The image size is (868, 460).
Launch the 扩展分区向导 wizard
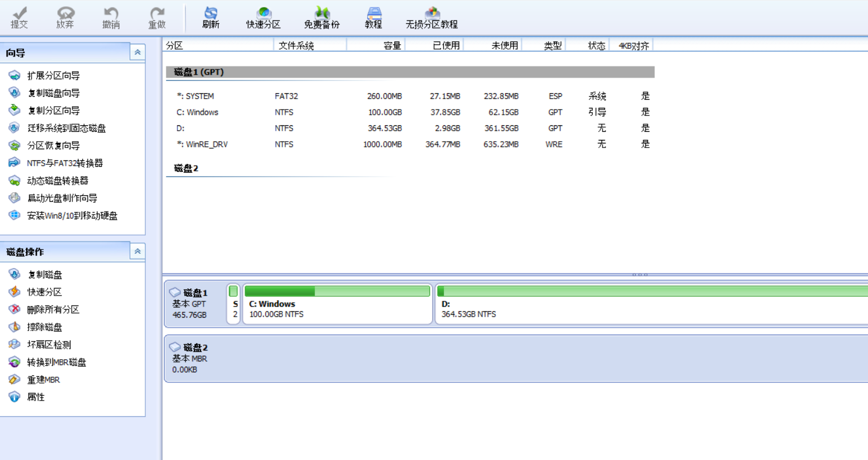(53, 76)
